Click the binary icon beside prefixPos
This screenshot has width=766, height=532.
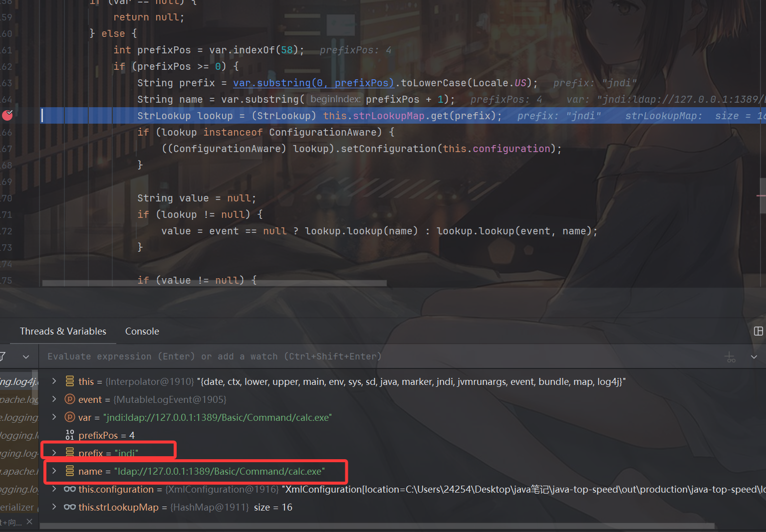coord(70,435)
